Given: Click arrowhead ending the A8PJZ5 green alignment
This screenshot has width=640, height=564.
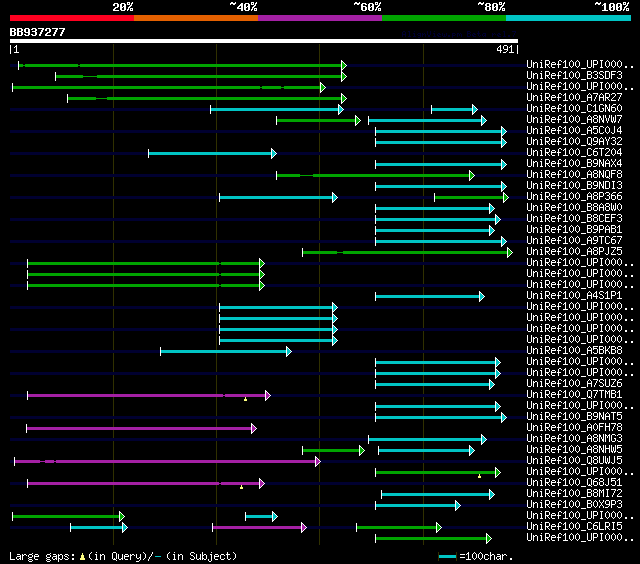Looking at the screenshot, I should point(510,253).
